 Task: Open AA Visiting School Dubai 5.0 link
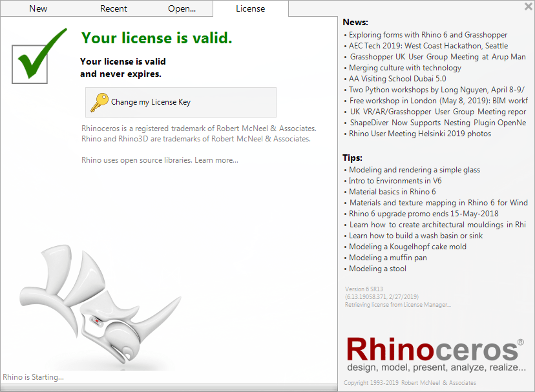(x=397, y=79)
